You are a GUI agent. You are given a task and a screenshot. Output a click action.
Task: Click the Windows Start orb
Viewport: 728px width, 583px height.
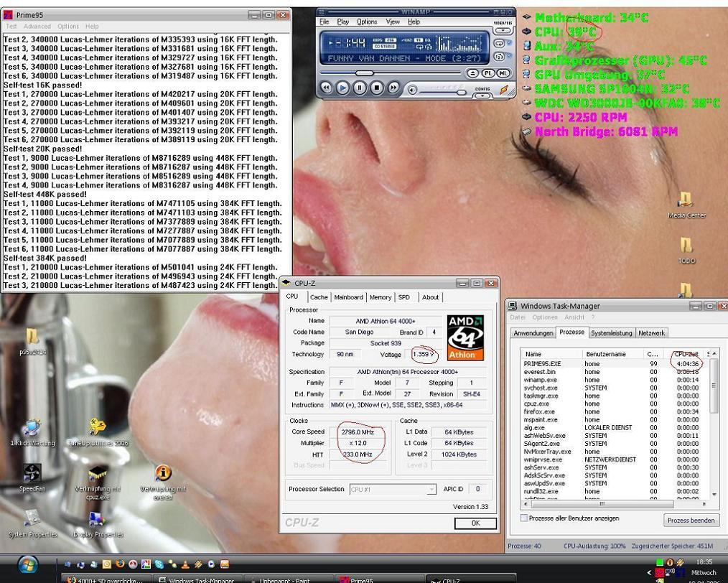click(28, 564)
